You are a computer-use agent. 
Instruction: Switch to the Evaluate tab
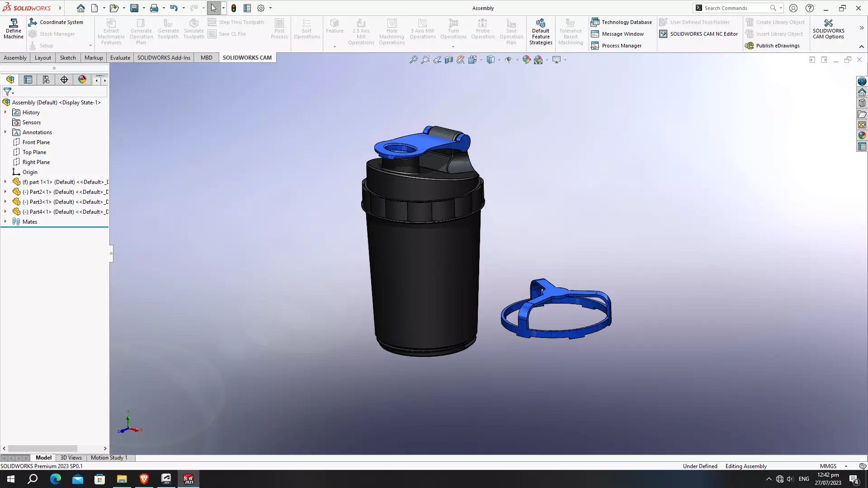point(120,58)
